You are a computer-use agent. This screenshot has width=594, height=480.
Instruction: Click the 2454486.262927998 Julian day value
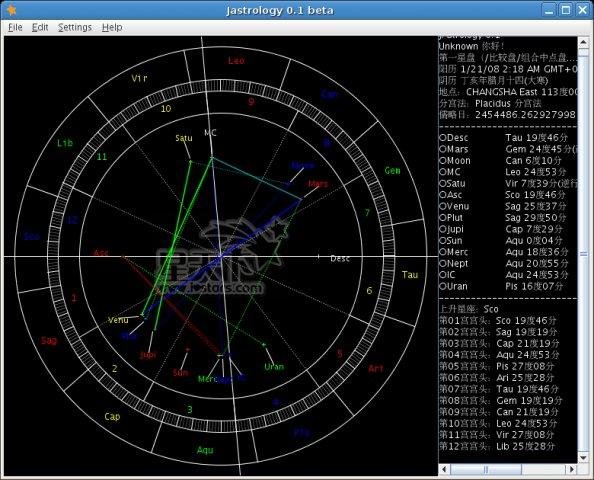click(525, 115)
